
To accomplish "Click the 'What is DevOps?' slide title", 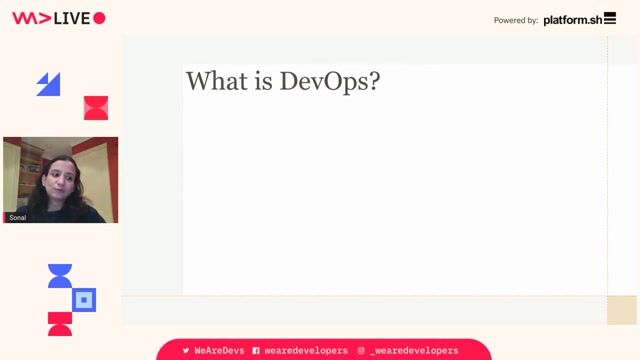I will pos(283,81).
